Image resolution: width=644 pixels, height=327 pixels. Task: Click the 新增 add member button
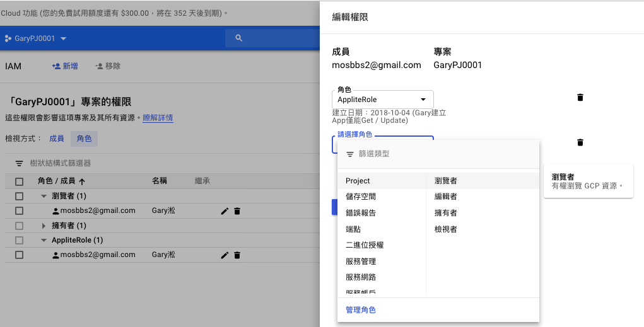coord(65,66)
